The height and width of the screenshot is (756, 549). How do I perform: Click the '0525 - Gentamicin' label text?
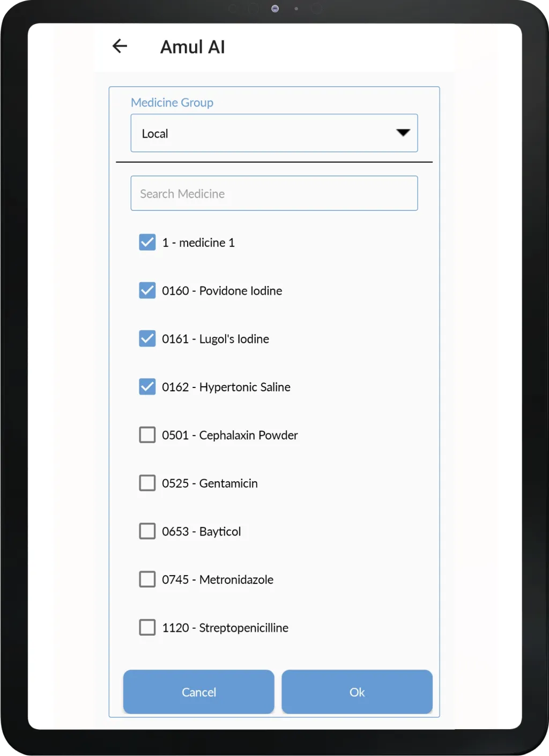[210, 483]
